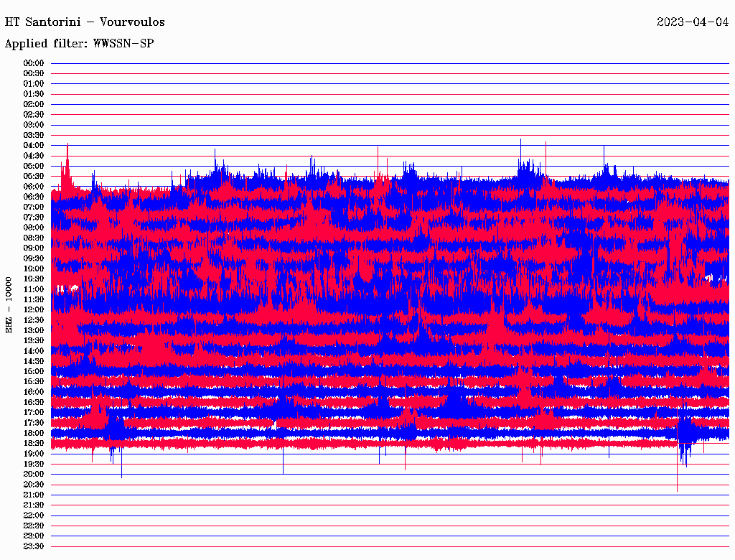Select the 2023-04-04 date label
735x560 pixels.
coord(693,22)
